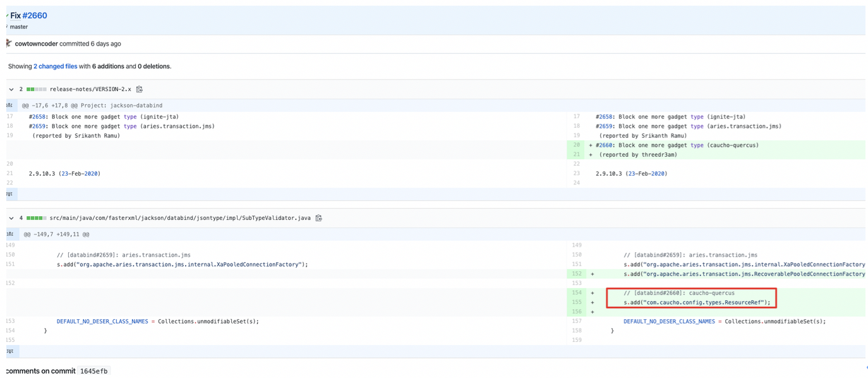Click 'Collections.unmodifiableSet(s);' on line 157

pos(775,322)
